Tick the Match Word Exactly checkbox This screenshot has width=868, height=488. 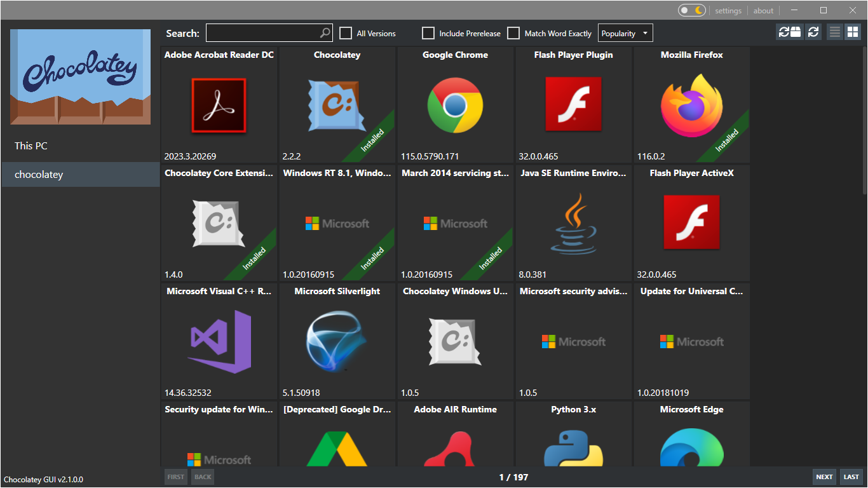point(513,33)
